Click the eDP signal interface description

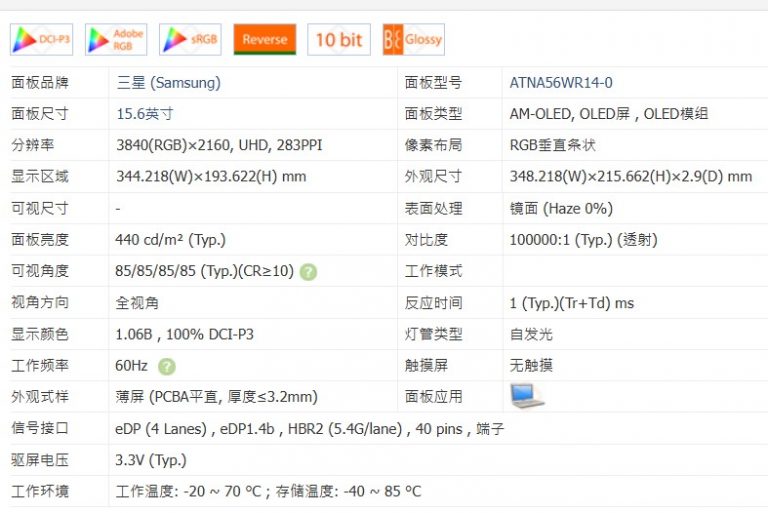point(310,429)
